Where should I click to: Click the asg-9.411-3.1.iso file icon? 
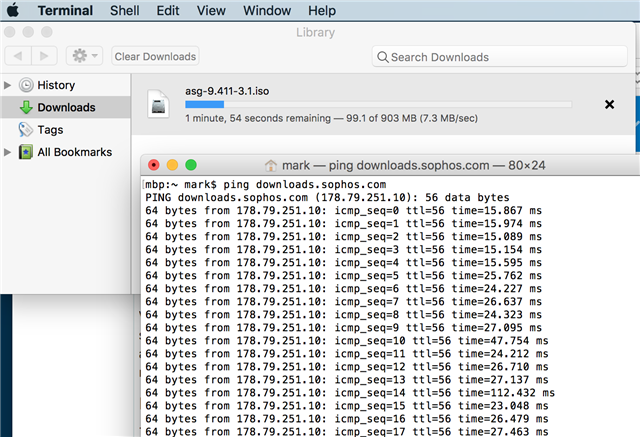[158, 104]
